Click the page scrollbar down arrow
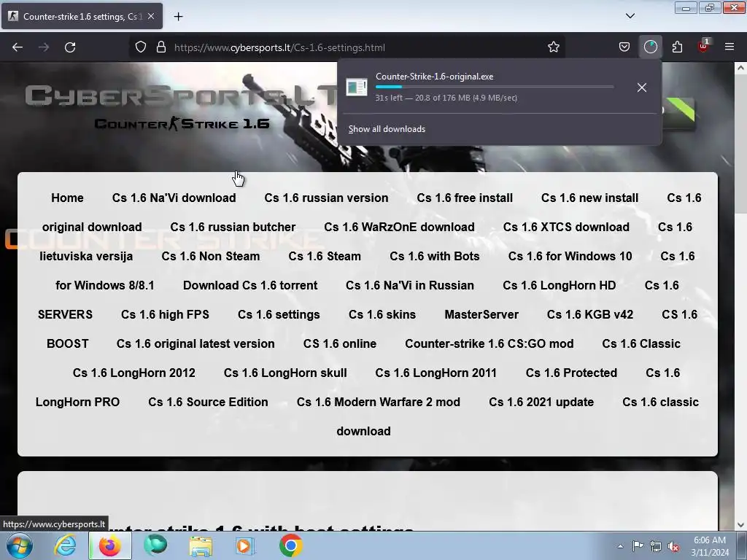Screen dimensions: 747x560 point(740,525)
